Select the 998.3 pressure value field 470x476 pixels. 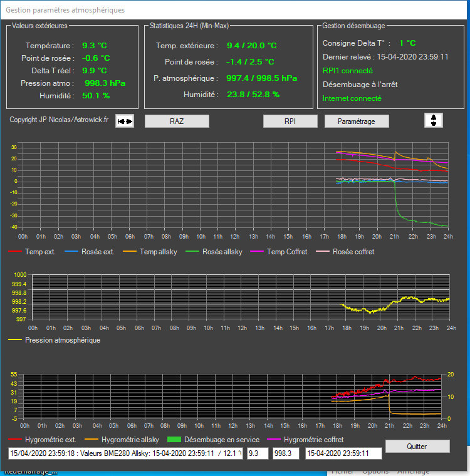pos(286,453)
